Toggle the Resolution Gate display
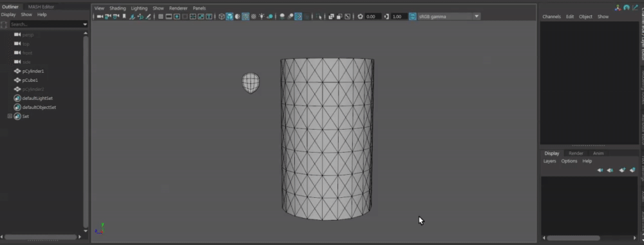The width and height of the screenshot is (644, 245). pos(176,17)
